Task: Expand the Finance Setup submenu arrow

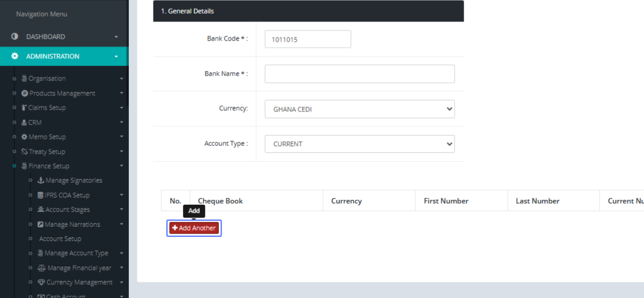Action: pyautogui.click(x=122, y=167)
